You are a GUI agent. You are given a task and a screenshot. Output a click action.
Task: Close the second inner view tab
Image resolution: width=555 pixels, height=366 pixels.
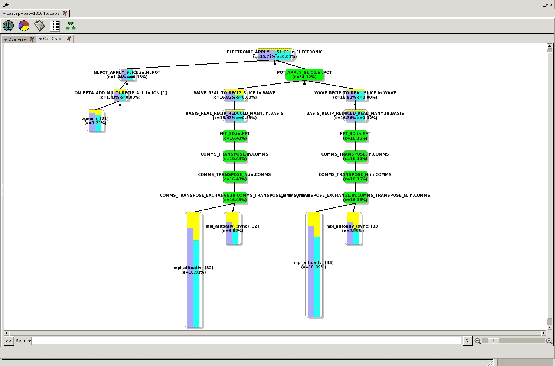(69, 39)
